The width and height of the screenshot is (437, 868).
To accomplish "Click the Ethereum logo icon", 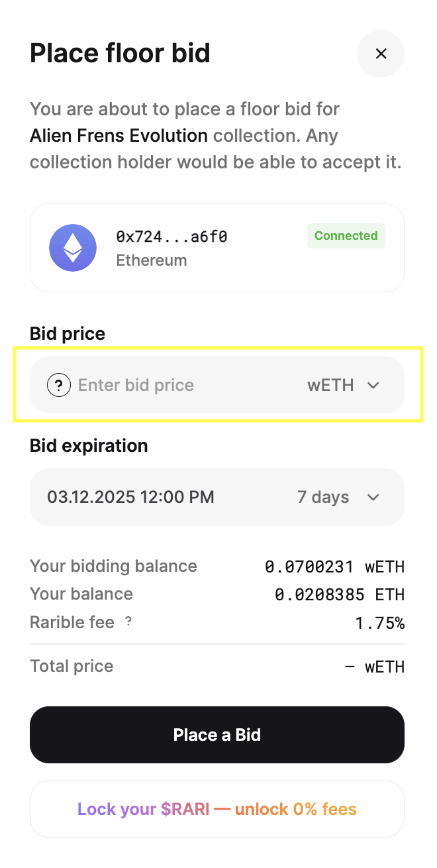I will [73, 248].
